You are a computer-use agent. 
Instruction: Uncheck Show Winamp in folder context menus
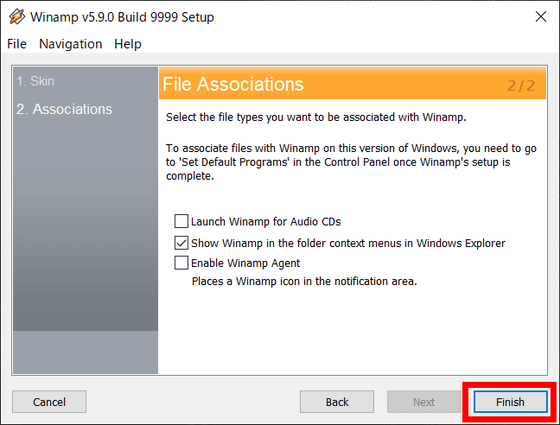click(181, 243)
